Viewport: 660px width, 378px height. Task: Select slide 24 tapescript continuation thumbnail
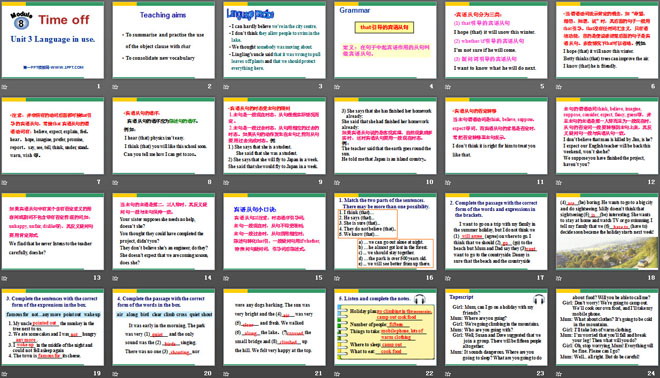point(607,327)
